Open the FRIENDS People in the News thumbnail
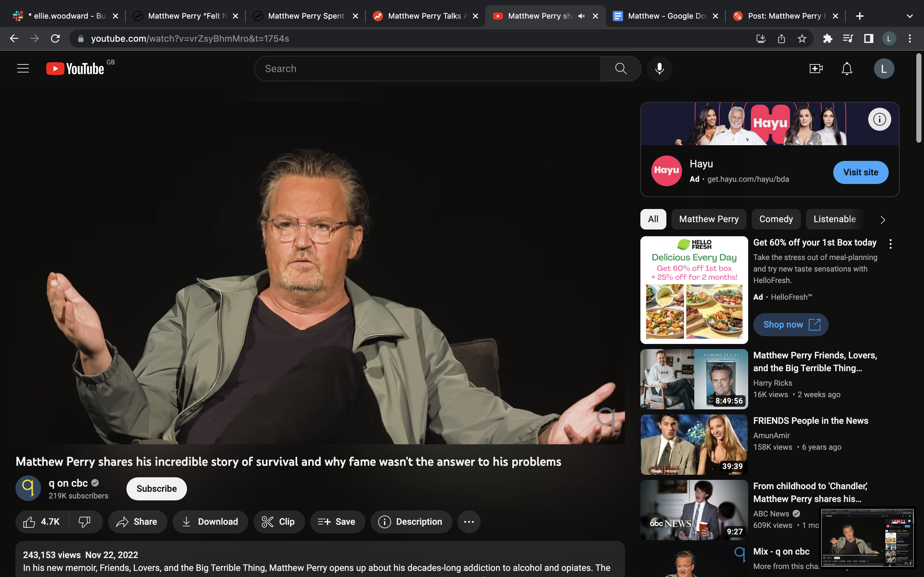This screenshot has height=577, width=924. [x=694, y=444]
